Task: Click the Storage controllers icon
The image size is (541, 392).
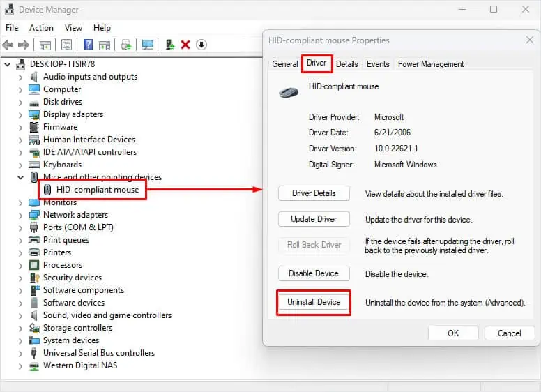Action: [34, 328]
